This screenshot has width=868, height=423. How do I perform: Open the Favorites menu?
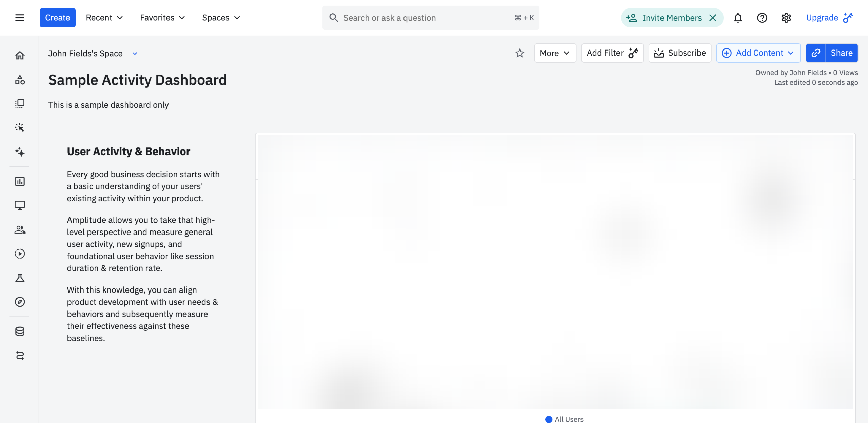coord(162,18)
